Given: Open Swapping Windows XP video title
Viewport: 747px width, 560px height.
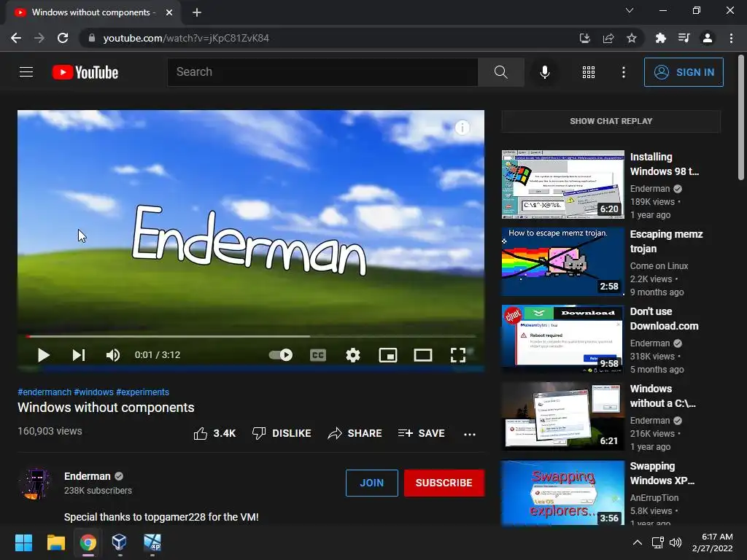Looking at the screenshot, I should coord(662,473).
